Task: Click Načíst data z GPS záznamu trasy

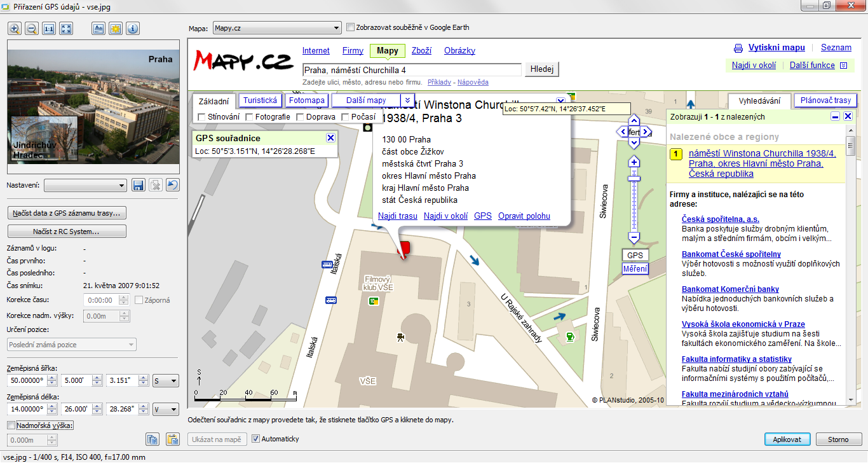Action: [67, 212]
